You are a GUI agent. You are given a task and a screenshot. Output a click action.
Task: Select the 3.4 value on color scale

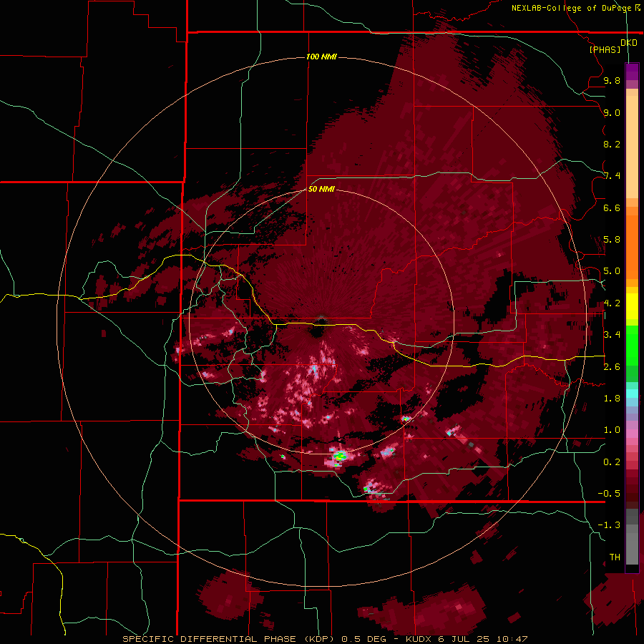click(x=612, y=335)
